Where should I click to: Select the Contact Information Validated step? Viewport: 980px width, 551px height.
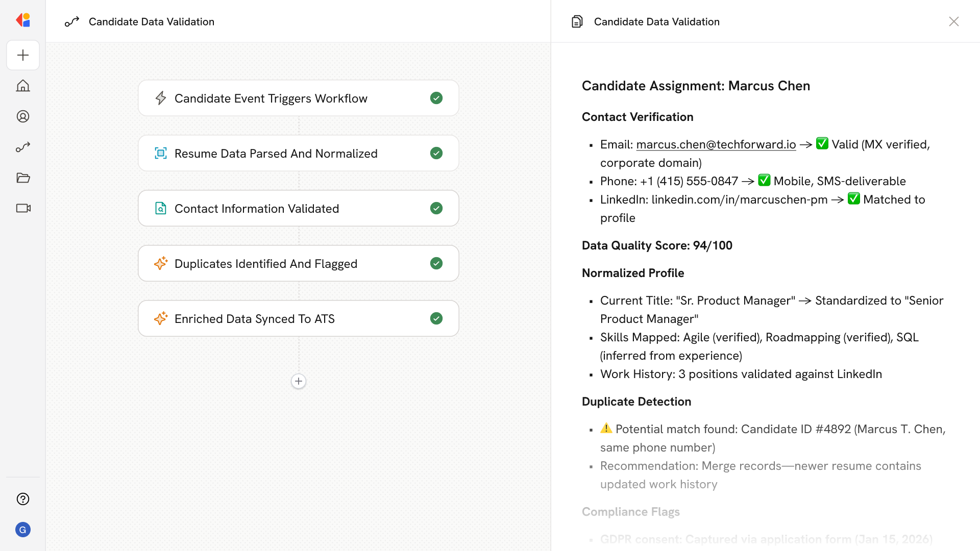click(298, 208)
